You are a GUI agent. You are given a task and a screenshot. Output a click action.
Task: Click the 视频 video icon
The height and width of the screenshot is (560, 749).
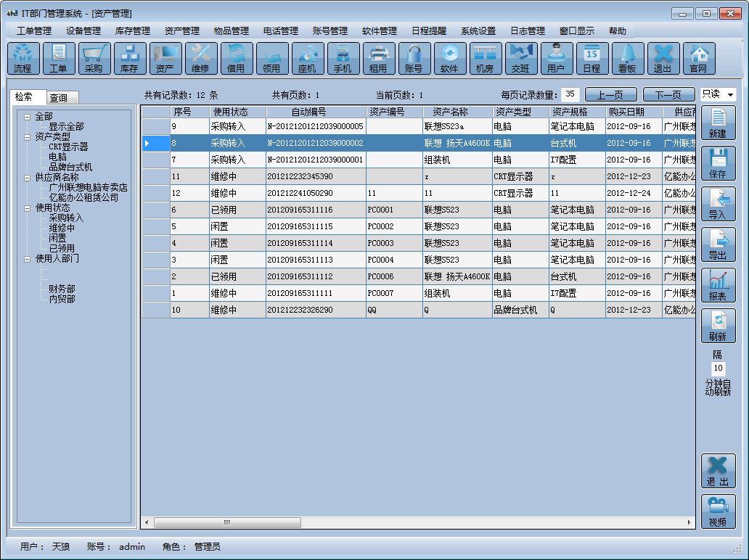pyautogui.click(x=718, y=511)
